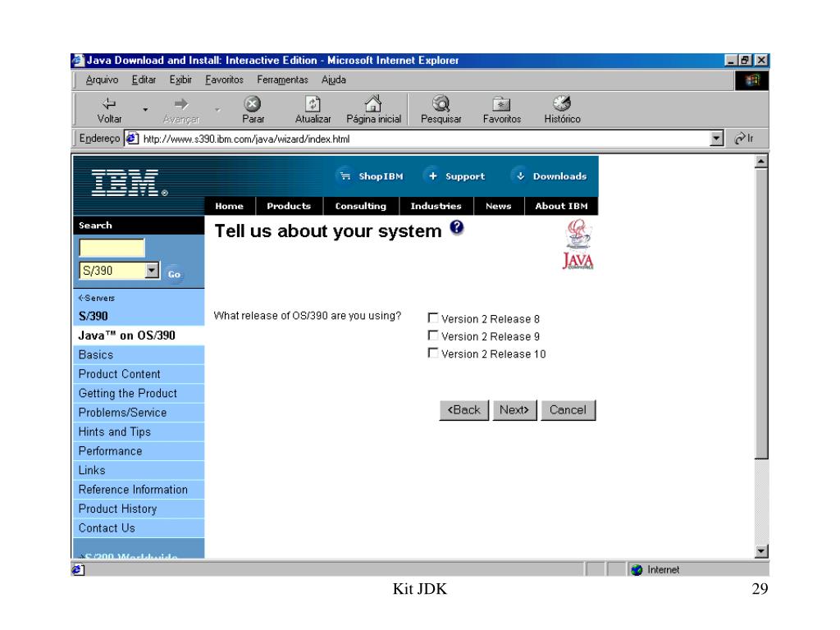Click the scrollbar up arrow

point(761,162)
